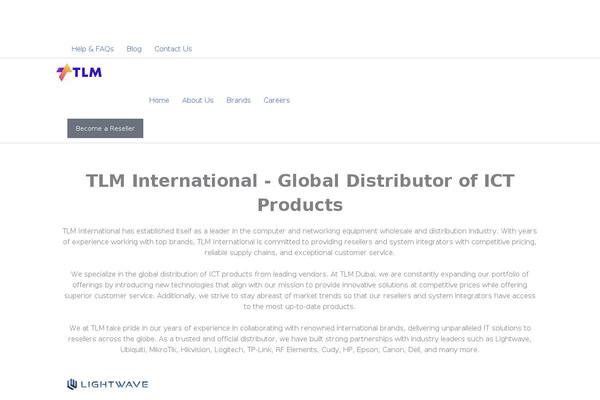Click the paragraph starting "We specialize in the global"

(300, 290)
